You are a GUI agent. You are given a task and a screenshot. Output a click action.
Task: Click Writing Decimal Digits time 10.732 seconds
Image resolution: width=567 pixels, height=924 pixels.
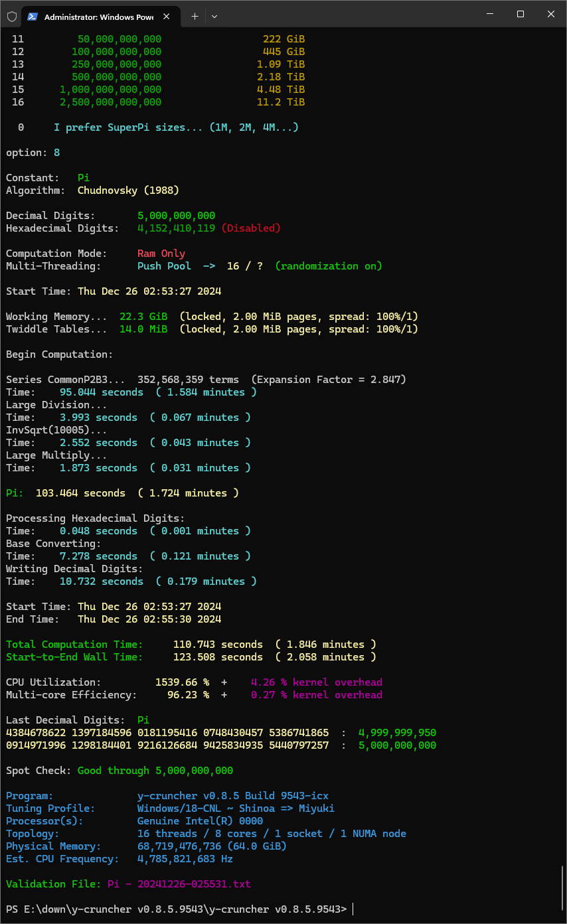point(102,581)
